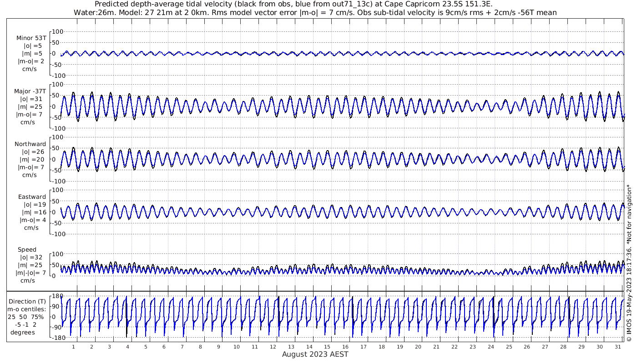Click the '|o| =31' value in Major panel
The image size is (637, 364).
31,99
